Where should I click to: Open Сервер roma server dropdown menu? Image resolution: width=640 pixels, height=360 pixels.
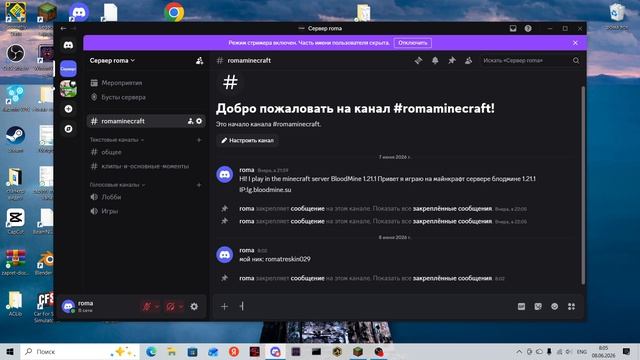pos(112,60)
